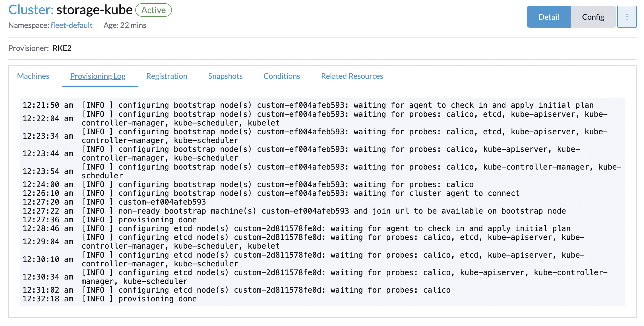Viewport: 644px width, 326px height.
Task: Click the RKE2 provisioner label
Action: point(62,48)
